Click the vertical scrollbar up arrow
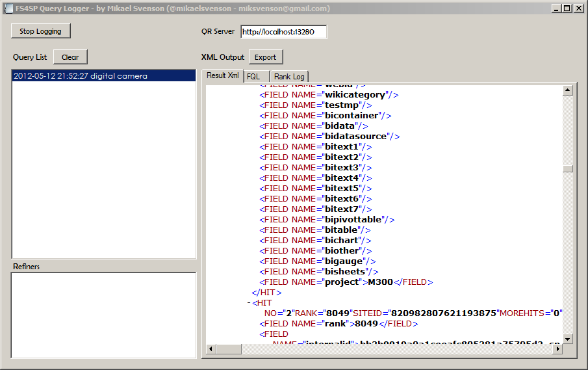The image size is (588, 370). point(568,90)
